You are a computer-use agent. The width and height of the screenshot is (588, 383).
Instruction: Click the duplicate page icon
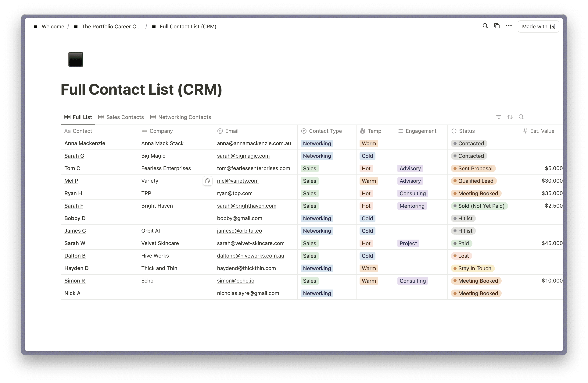pos(497,26)
